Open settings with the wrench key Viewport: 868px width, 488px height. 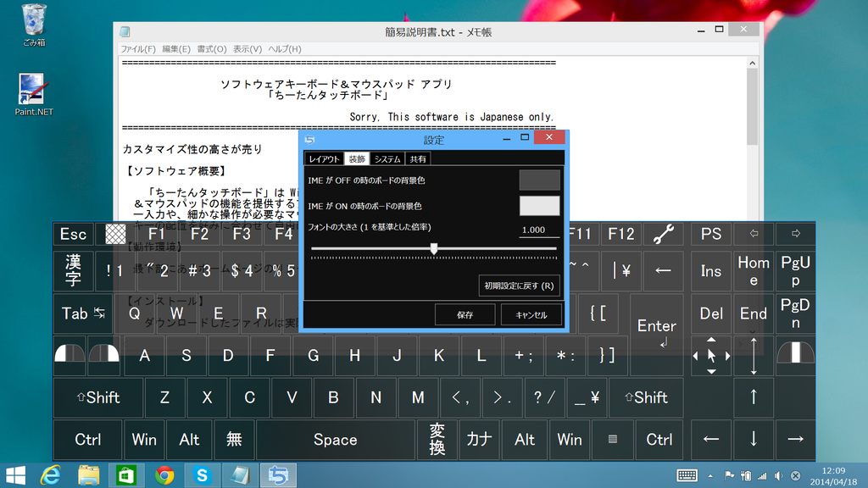[x=663, y=234]
